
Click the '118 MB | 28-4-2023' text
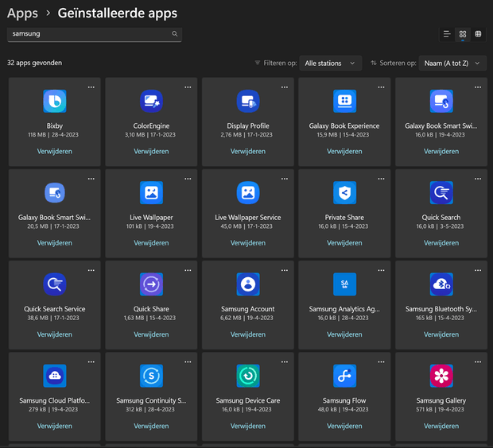53,135
